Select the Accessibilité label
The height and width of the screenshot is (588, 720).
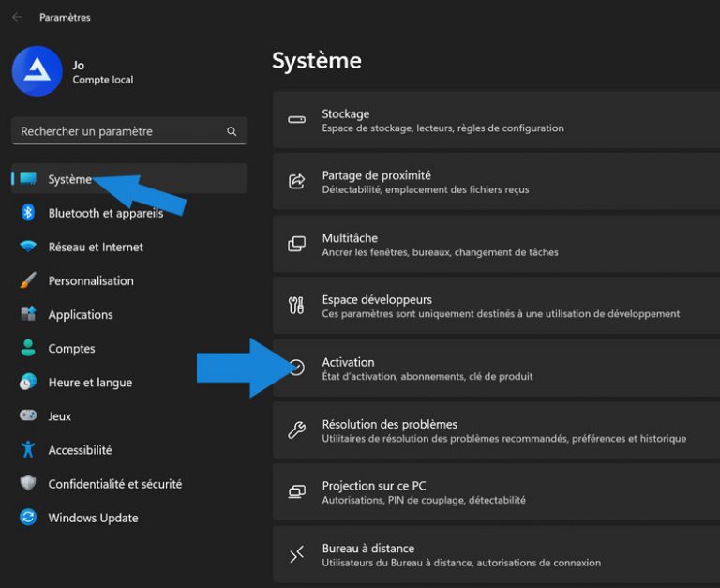[x=80, y=450]
